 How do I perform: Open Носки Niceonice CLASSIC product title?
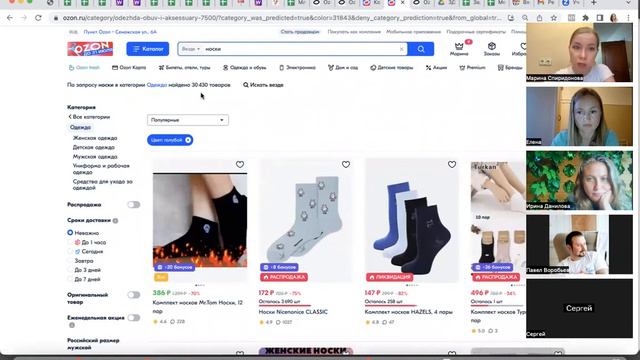tap(293, 312)
